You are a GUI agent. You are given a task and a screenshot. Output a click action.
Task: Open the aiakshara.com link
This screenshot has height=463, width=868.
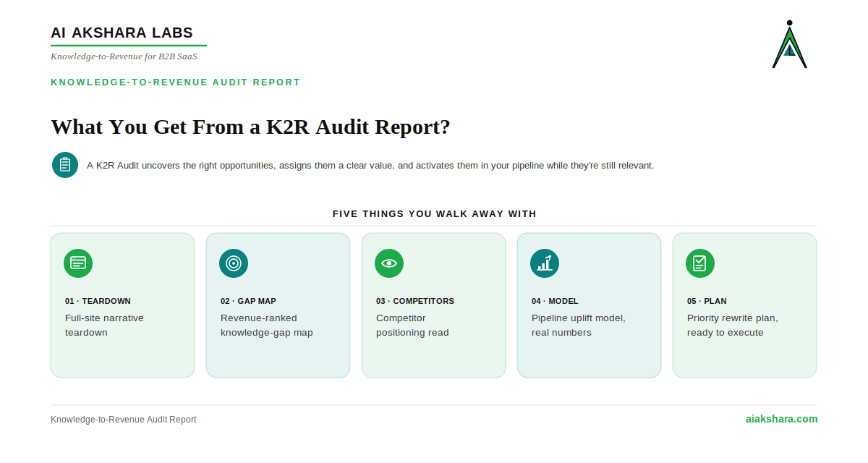pos(782,419)
